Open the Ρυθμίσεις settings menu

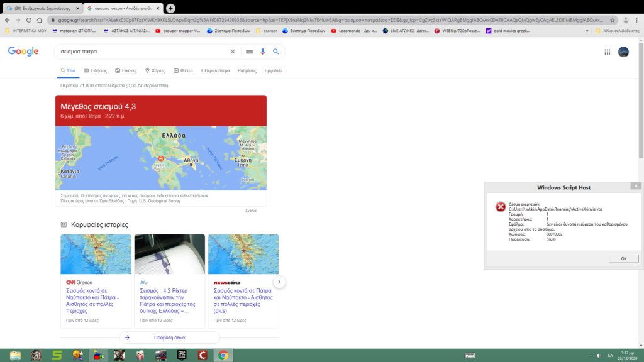click(247, 70)
